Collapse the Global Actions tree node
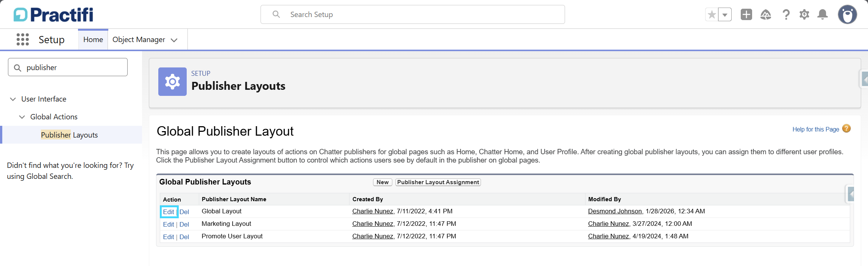The width and height of the screenshot is (868, 266). point(22,117)
